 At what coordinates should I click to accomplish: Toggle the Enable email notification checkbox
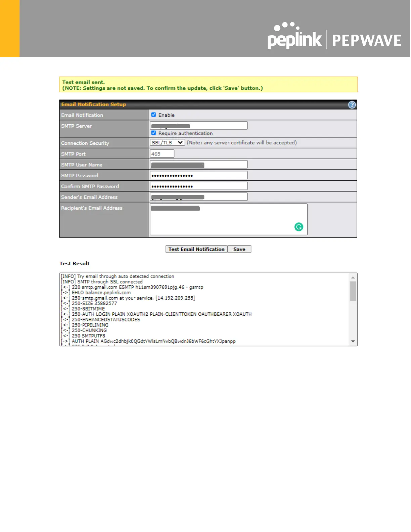click(153, 115)
